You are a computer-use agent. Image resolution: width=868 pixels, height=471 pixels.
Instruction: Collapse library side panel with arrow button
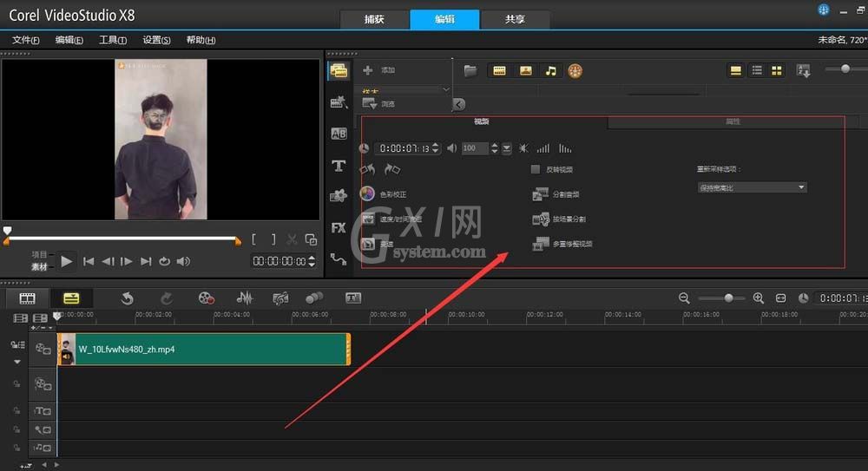(459, 104)
